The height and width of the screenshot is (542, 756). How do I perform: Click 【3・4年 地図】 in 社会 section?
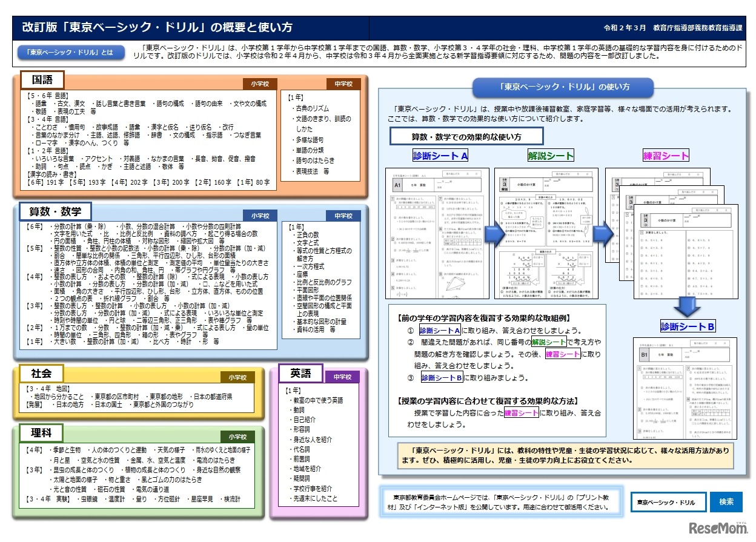click(47, 388)
